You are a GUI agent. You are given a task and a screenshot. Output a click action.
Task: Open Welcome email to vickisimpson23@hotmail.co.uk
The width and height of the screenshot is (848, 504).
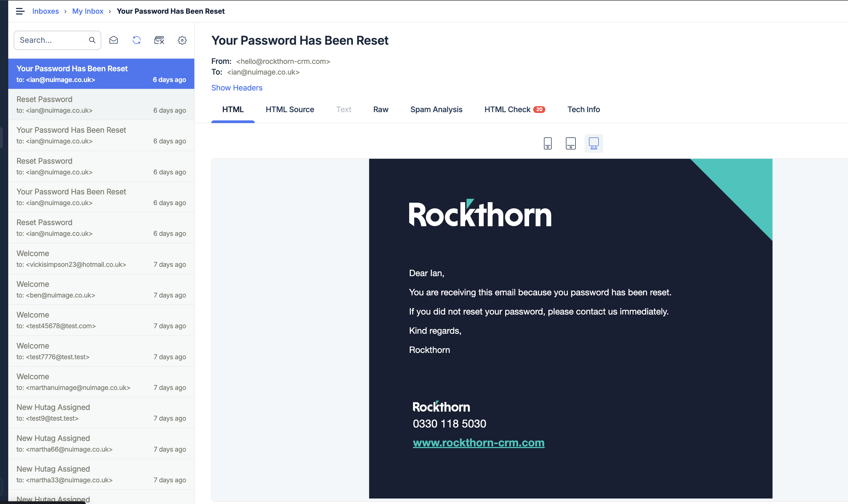pos(101,259)
